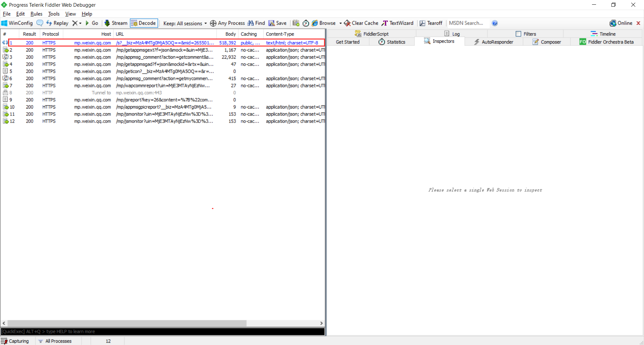Screen dimensions: 644x345
Task: Sort sessions by Body column header
Action: pyautogui.click(x=227, y=34)
